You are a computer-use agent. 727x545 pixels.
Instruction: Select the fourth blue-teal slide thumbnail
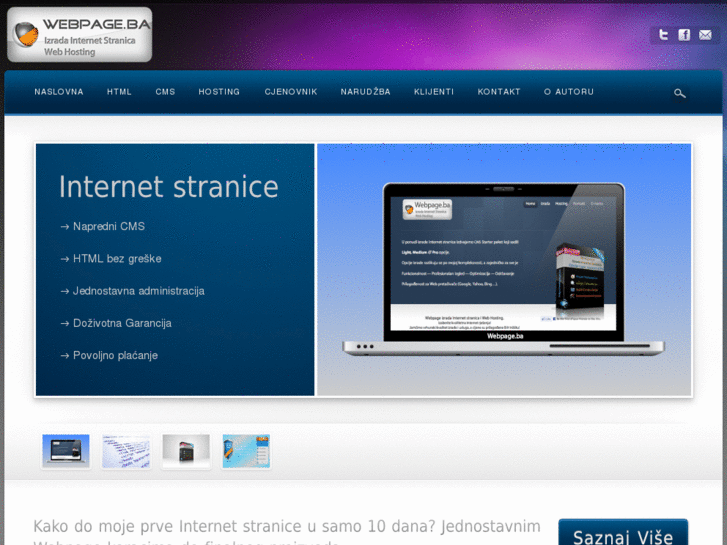pos(246,451)
